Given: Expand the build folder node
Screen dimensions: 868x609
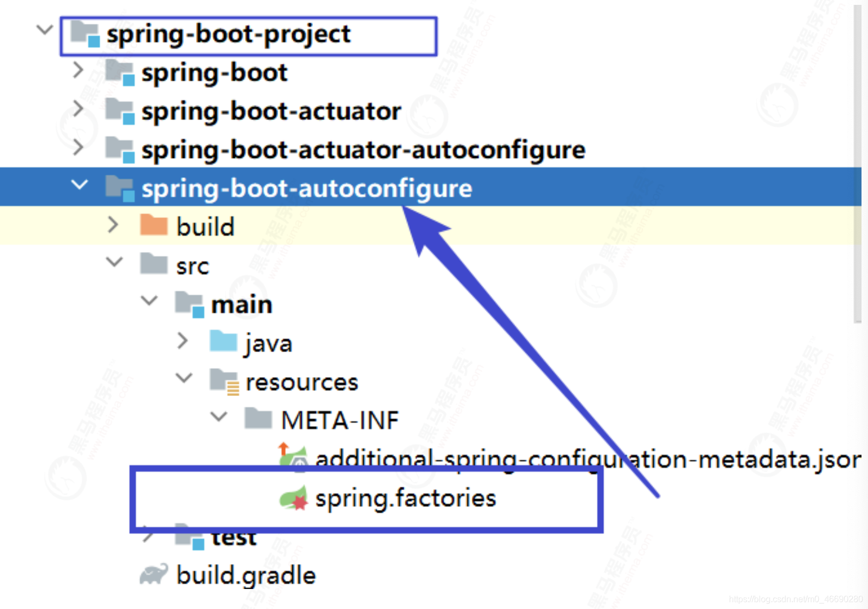Looking at the screenshot, I should click(113, 224).
